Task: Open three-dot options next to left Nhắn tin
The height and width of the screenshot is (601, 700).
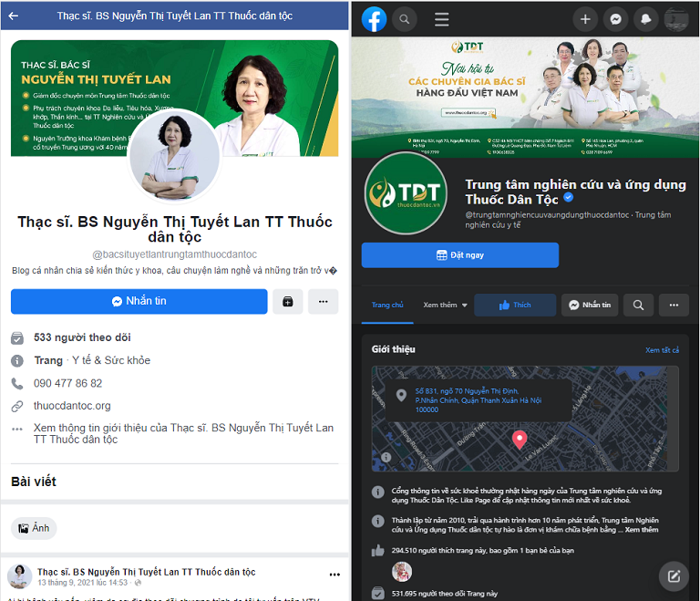Action: 324,302
